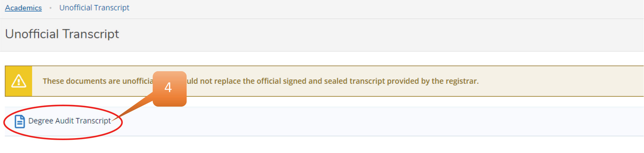
Task: Click the orange number 4 callout badge
Action: [x=170, y=87]
